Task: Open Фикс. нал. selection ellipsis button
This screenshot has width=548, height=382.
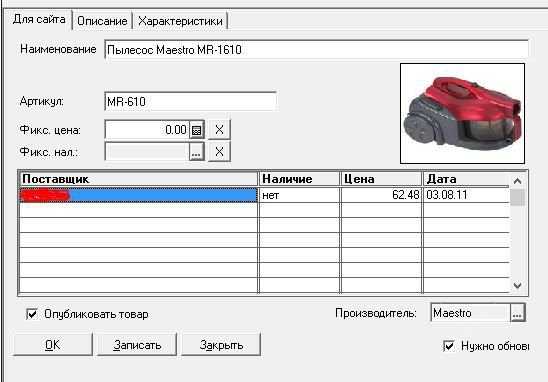Action: 196,152
